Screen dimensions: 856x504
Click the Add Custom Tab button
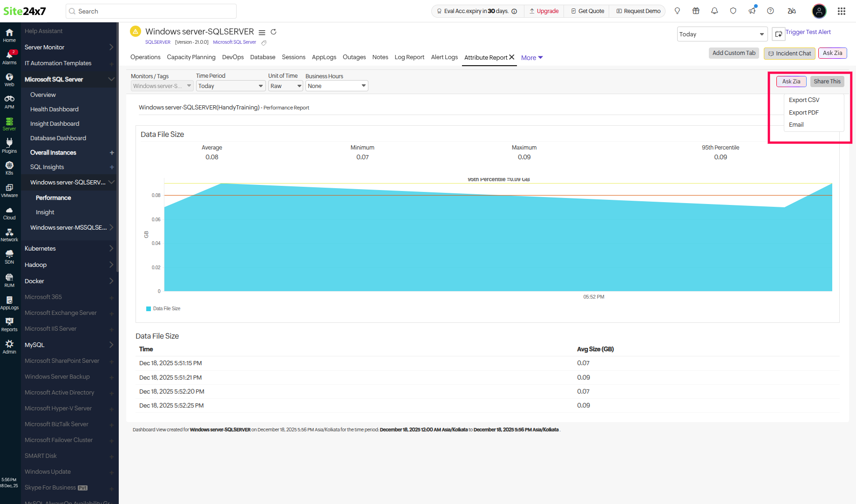click(x=734, y=53)
